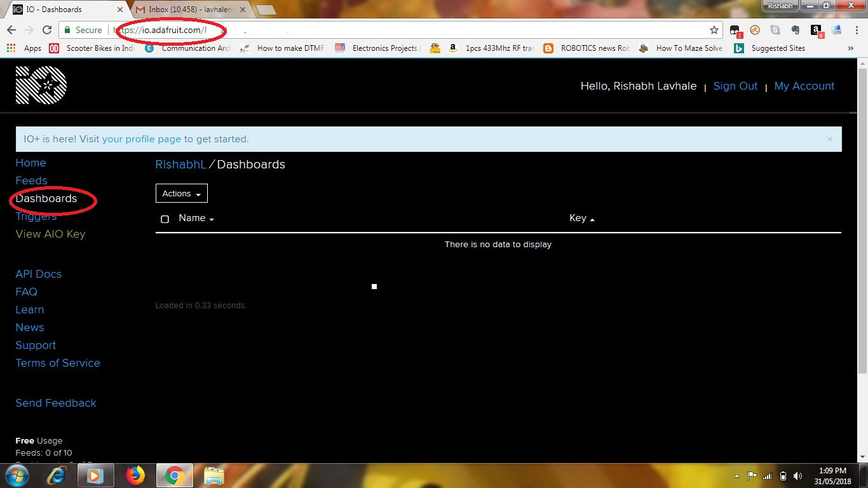Click the Chrome icon in the taskbar

[174, 475]
